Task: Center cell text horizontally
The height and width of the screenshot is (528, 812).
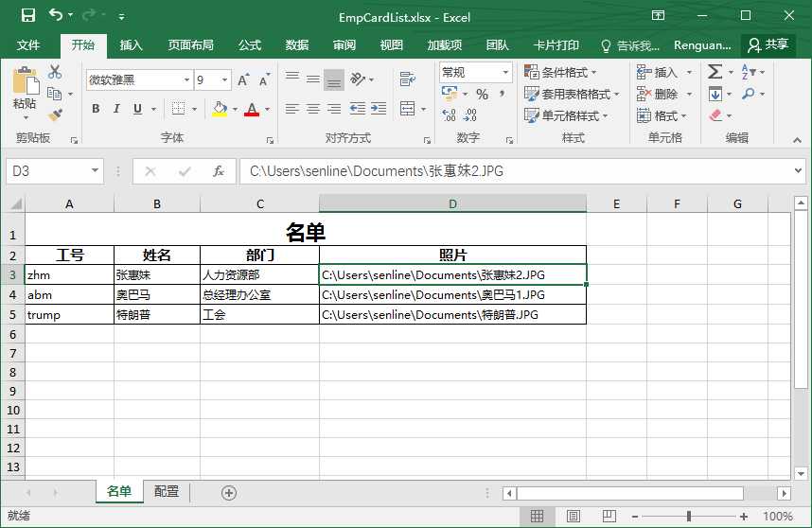Action: 313,109
